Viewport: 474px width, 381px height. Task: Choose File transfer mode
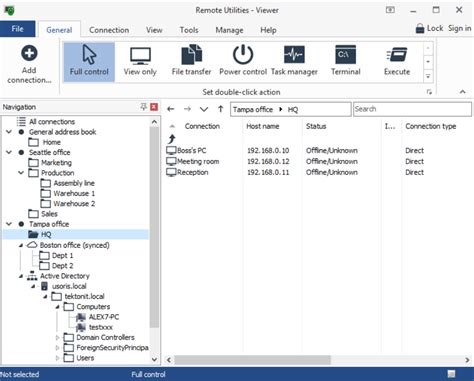tap(191, 62)
